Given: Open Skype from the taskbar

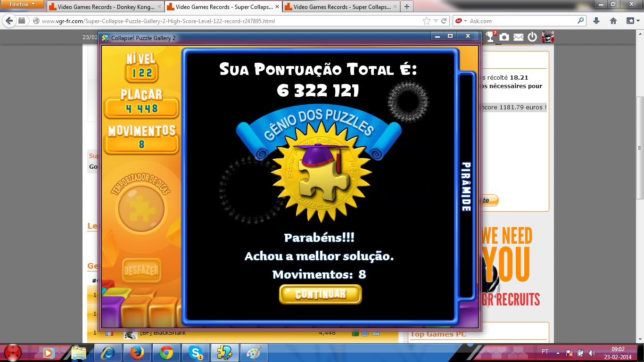Looking at the screenshot, I should [195, 352].
